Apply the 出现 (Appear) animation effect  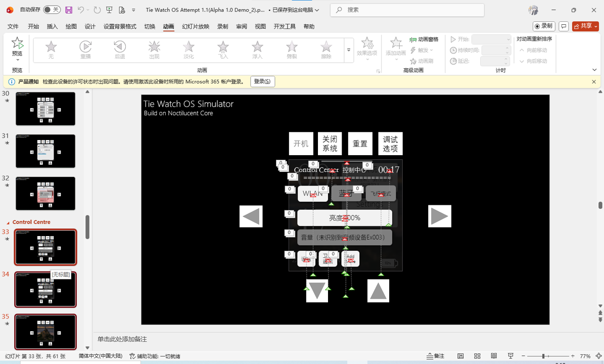[x=154, y=49]
